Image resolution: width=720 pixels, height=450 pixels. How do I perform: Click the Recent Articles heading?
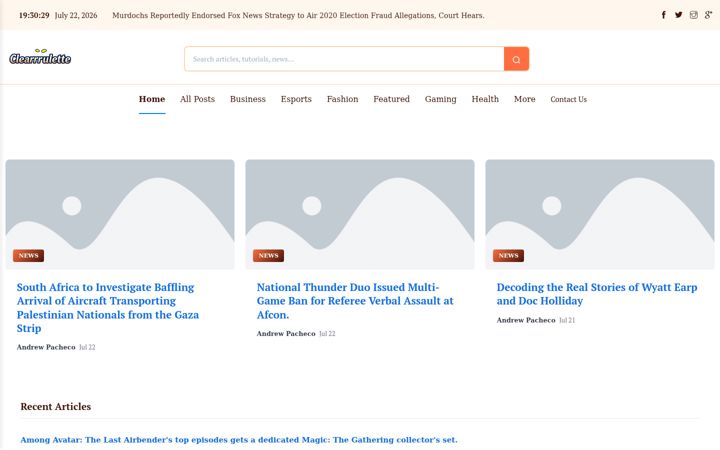point(56,406)
